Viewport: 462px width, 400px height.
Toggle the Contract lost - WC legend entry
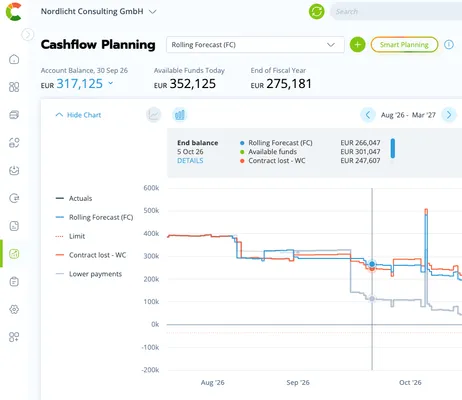pos(91,255)
